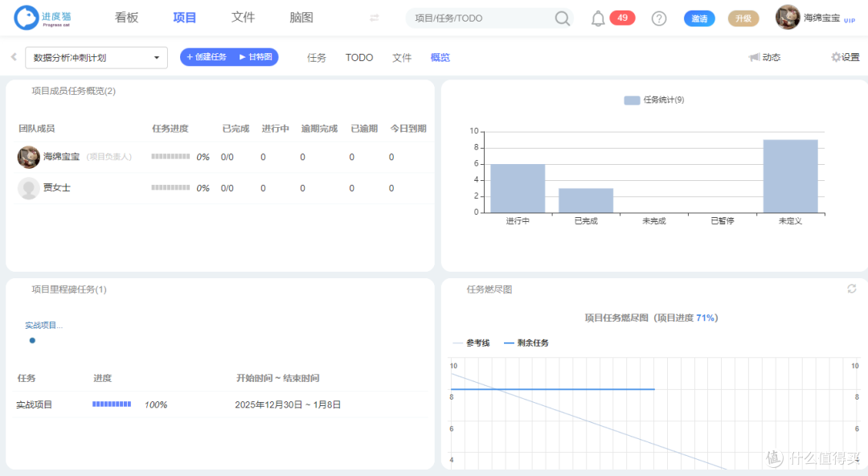Screen dimensions: 868x476
Task: Toggle 任务统计(9) legend entry
Action: pos(653,100)
